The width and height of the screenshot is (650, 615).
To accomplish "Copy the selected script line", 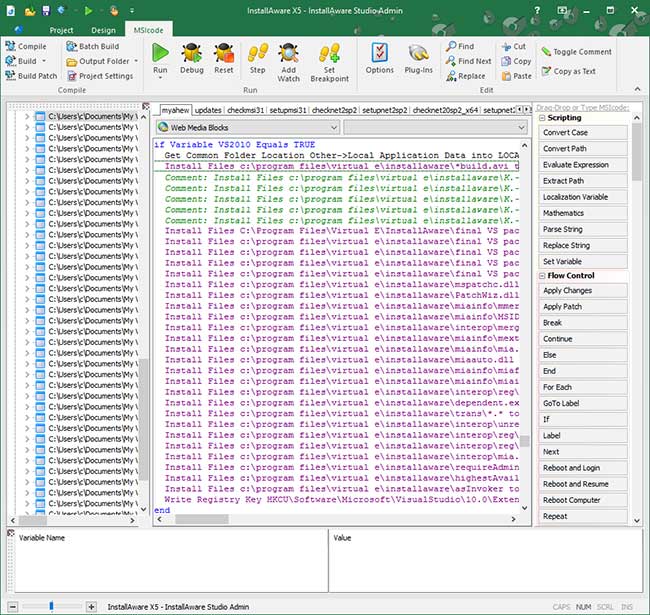I will pos(516,61).
